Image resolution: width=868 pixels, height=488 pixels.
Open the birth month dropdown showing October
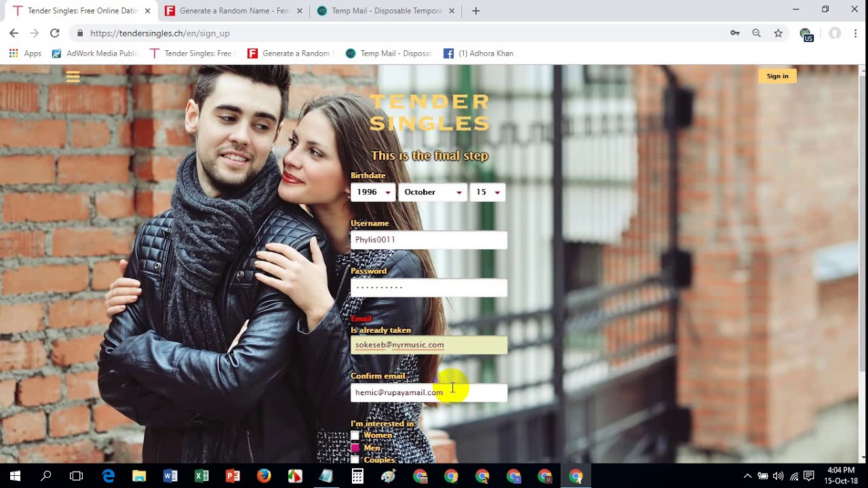point(433,192)
